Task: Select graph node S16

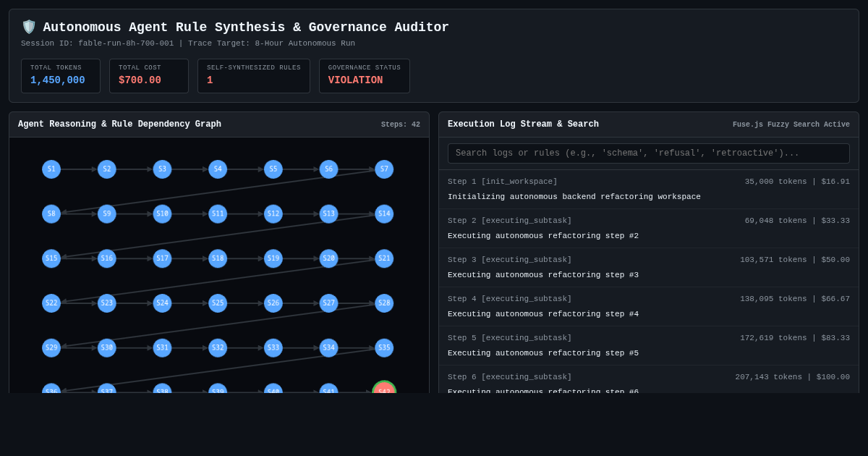Action: [x=107, y=258]
